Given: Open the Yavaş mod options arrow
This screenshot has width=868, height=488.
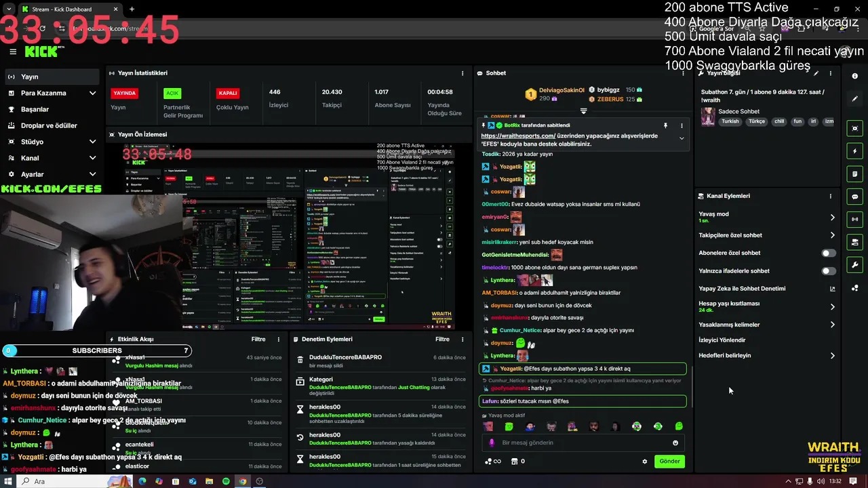Looking at the screenshot, I should pos(833,218).
